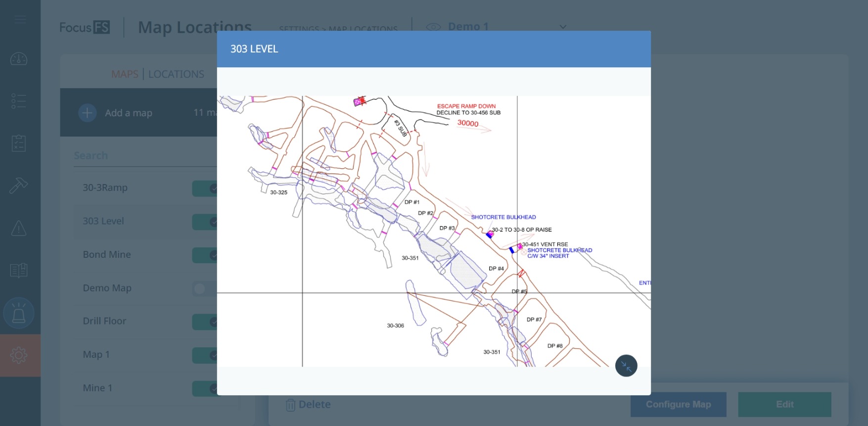This screenshot has height=426, width=868.
Task: Click the 30-451 VENT RSE label
Action: 546,244
